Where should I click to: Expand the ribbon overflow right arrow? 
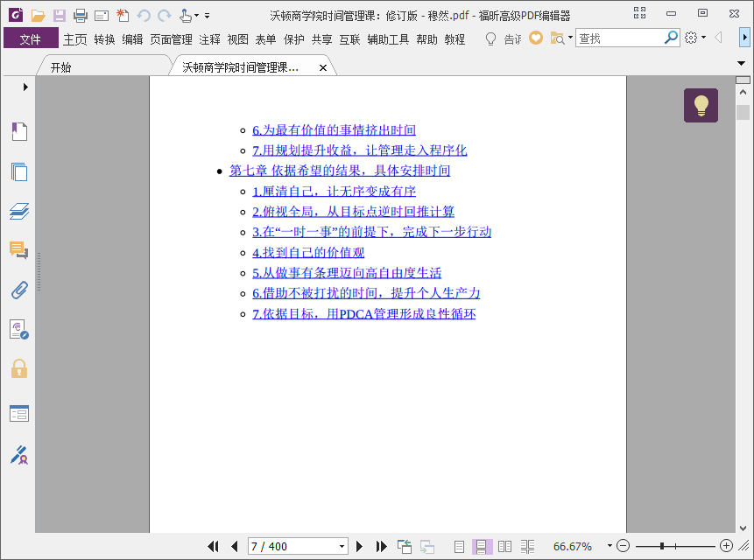pyautogui.click(x=744, y=38)
